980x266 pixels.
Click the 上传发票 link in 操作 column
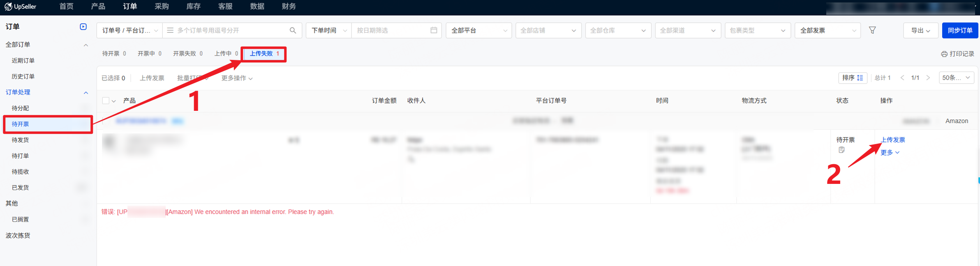[x=893, y=140]
